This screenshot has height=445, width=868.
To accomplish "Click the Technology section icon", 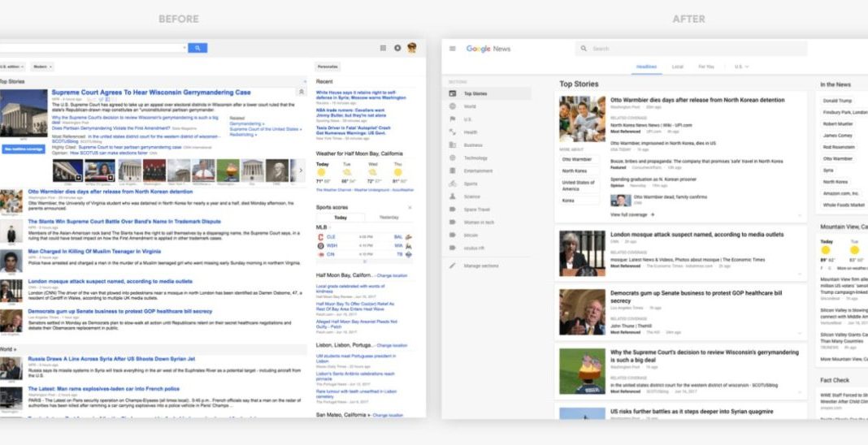I will 452,158.
